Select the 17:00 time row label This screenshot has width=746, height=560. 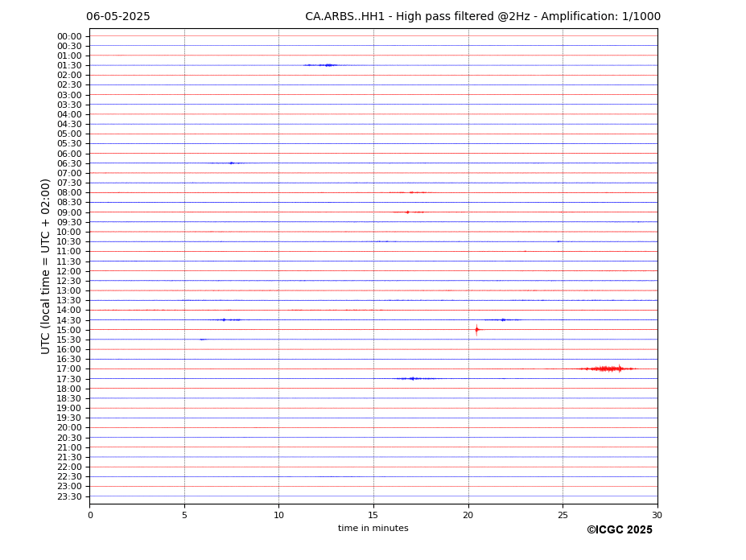point(69,369)
